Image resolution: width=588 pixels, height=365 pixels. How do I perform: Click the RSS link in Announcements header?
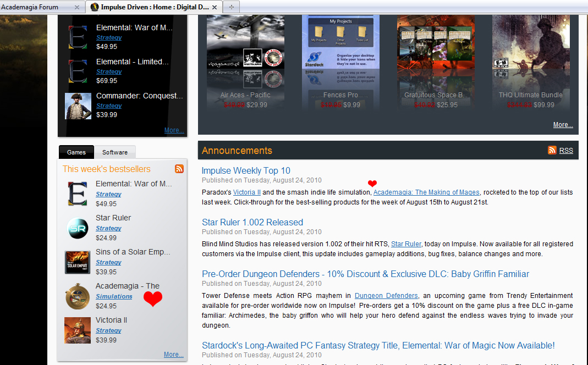tap(566, 150)
